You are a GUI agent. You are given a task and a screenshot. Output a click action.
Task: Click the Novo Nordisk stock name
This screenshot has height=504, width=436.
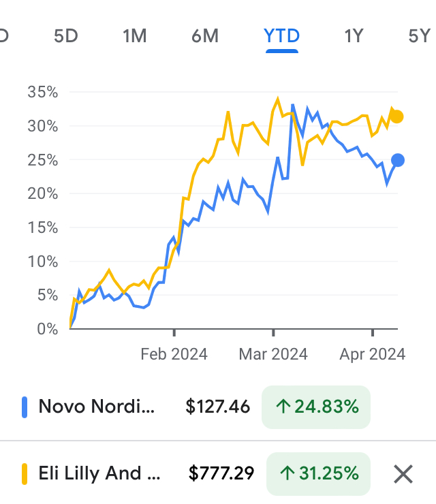click(x=97, y=407)
